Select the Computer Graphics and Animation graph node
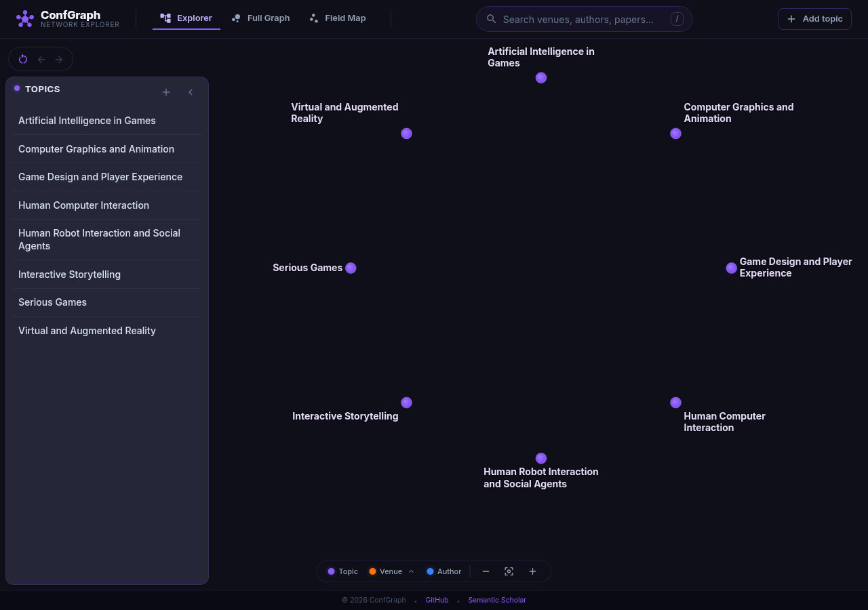Image resolution: width=868 pixels, height=610 pixels. (x=676, y=134)
